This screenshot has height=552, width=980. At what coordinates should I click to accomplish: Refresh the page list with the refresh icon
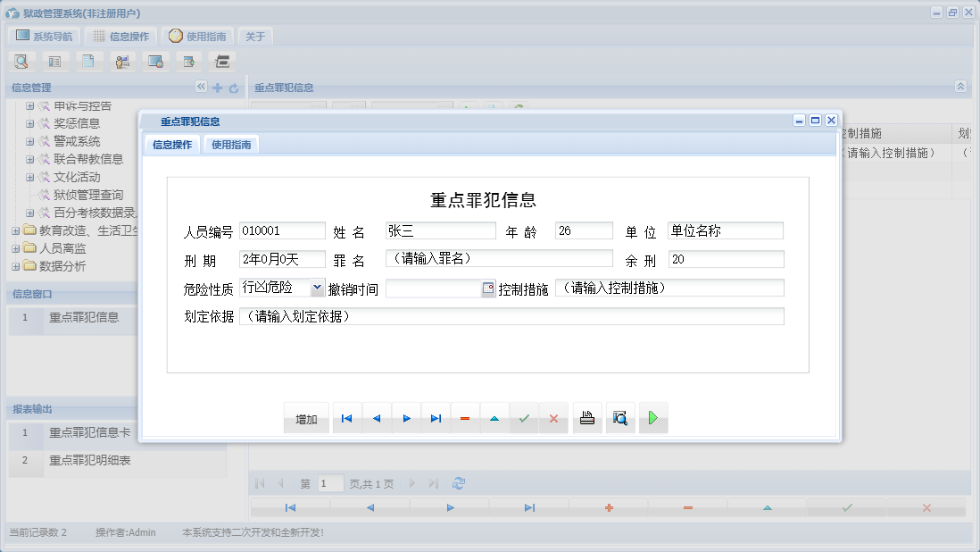coord(459,483)
